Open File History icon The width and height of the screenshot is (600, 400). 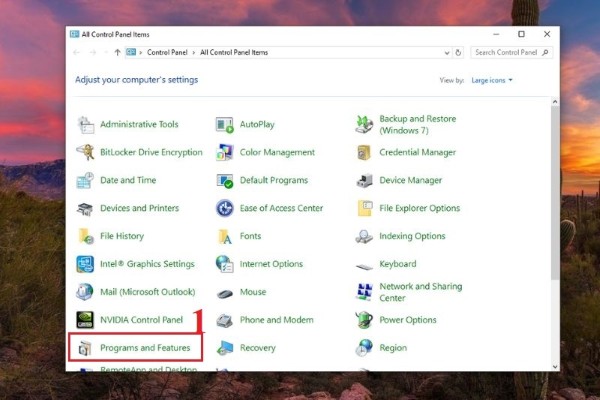pos(86,236)
